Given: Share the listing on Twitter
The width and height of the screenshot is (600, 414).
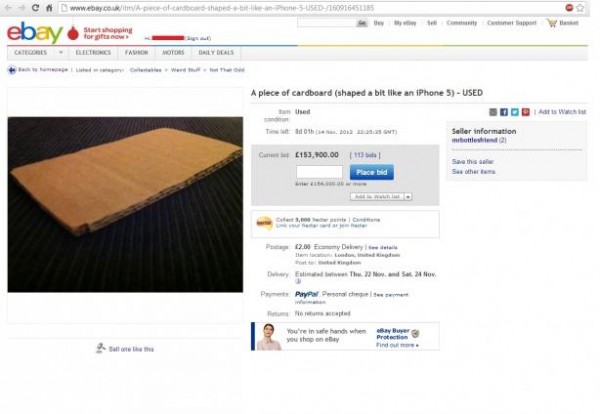Looking at the screenshot, I should point(515,112).
